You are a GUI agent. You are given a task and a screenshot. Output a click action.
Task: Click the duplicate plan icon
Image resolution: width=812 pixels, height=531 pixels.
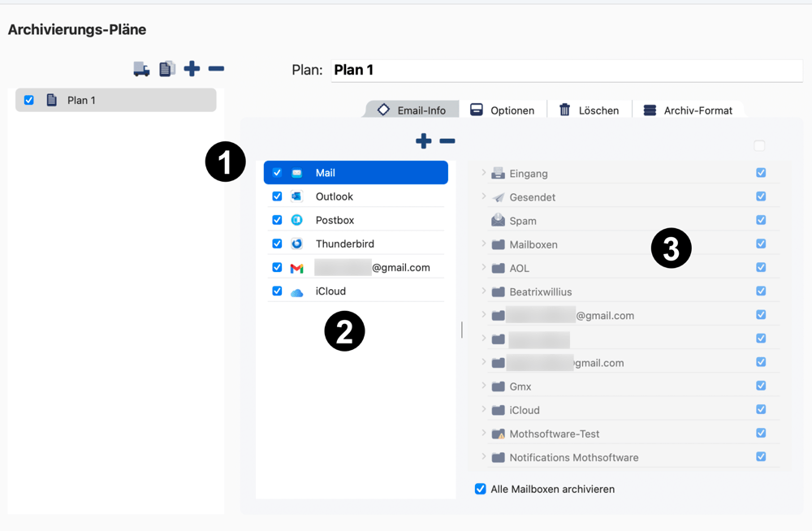pyautogui.click(x=166, y=69)
